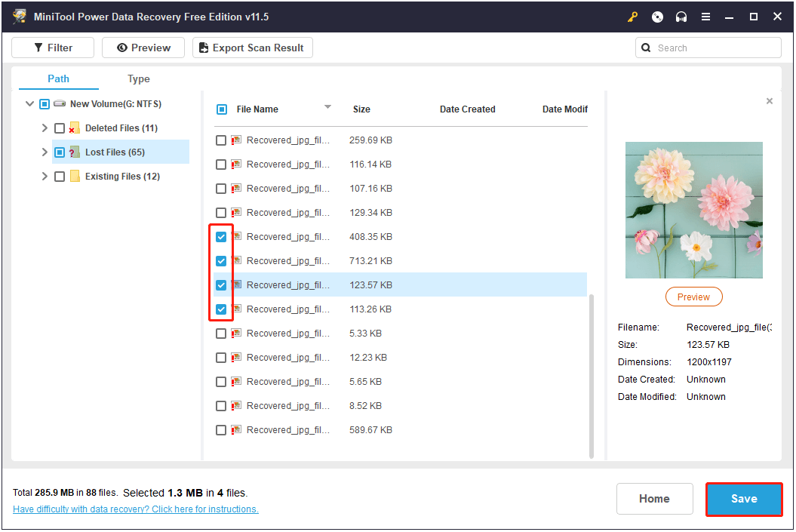
Task: Toggle the New Volume checkbox
Action: [45, 104]
